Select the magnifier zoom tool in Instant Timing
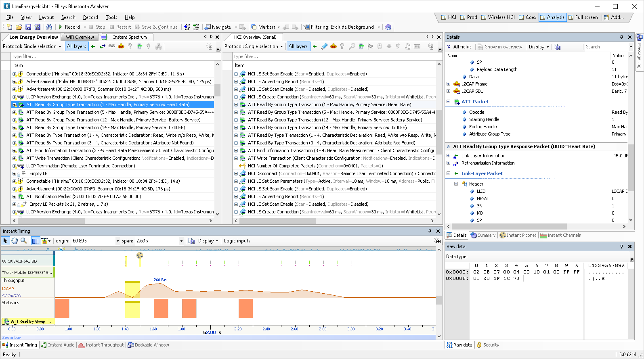 tap(24, 241)
